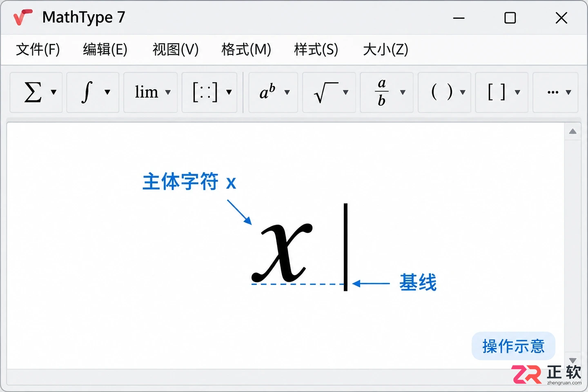588x392 pixels.
Task: Expand the radical templates dropdown arrow
Action: pyautogui.click(x=346, y=92)
